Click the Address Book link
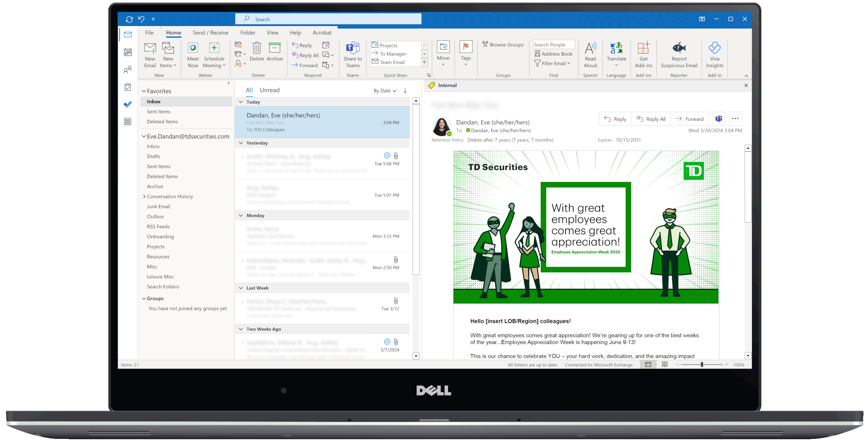The width and height of the screenshot is (868, 442). point(557,54)
